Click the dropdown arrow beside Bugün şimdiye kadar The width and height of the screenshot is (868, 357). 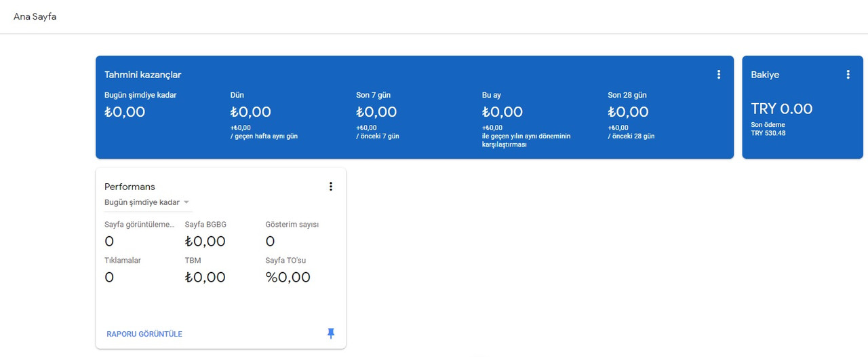tap(186, 202)
